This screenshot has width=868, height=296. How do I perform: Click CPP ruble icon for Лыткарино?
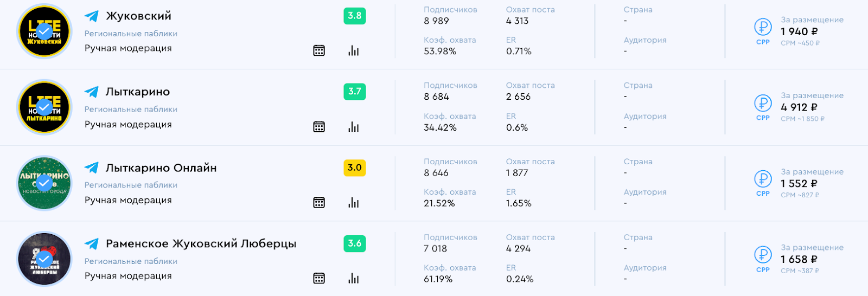(x=763, y=102)
